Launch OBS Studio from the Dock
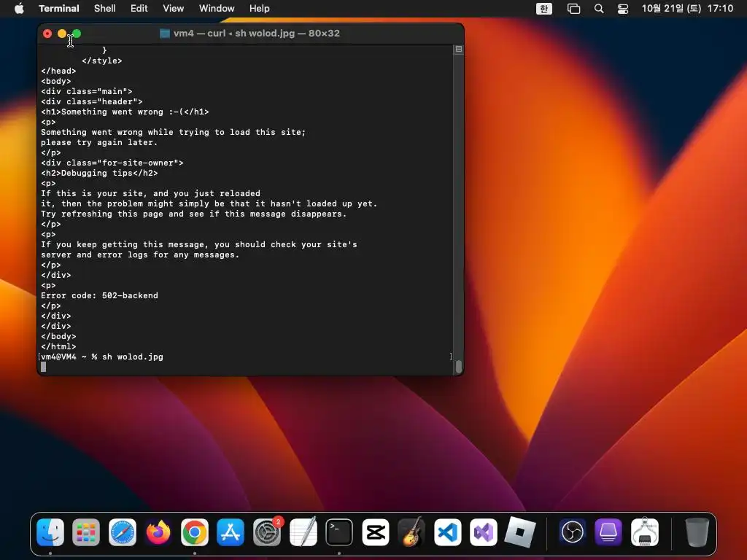 (x=572, y=532)
